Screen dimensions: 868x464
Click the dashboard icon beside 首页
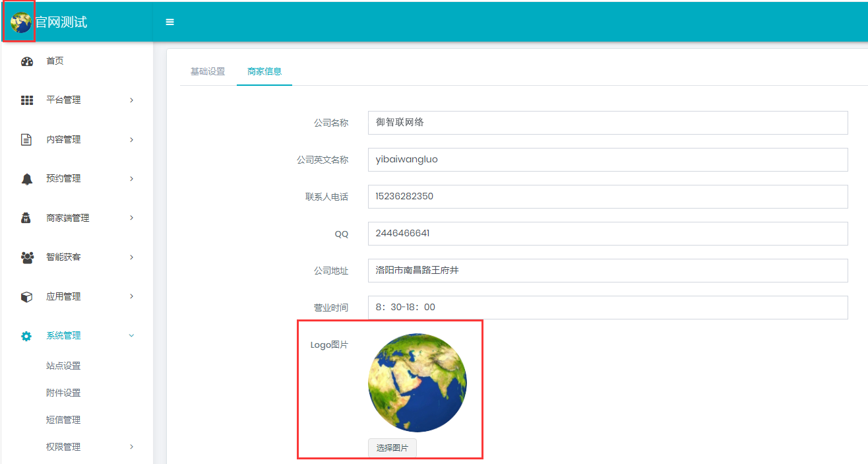click(x=27, y=61)
